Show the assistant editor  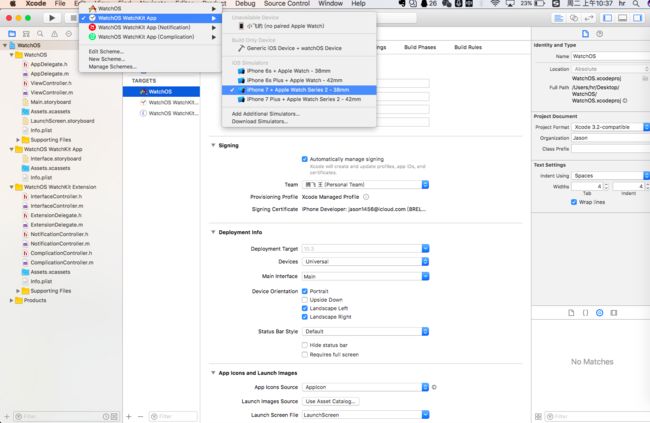tap(574, 18)
